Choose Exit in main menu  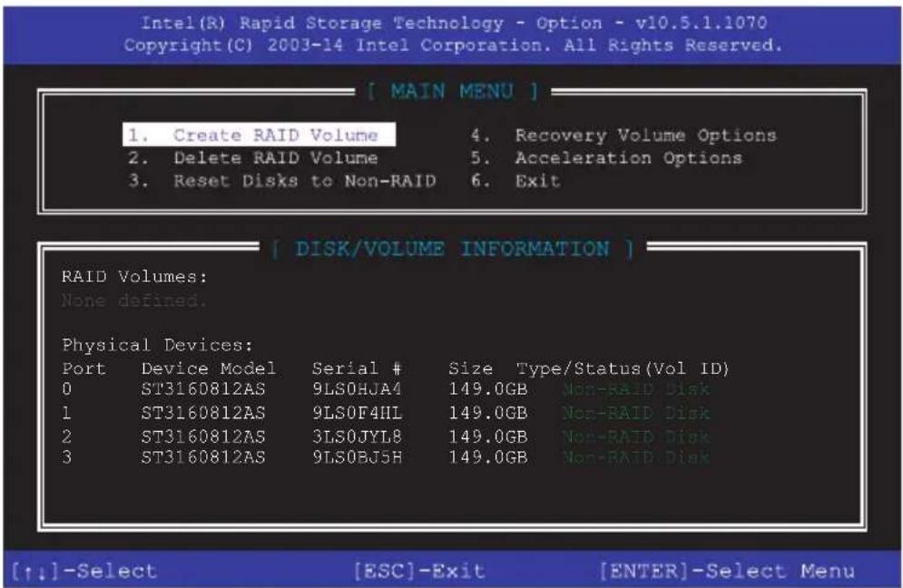[x=515, y=181]
